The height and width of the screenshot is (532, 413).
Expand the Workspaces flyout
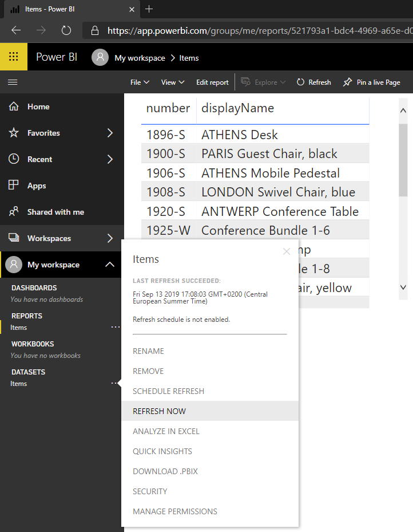[110, 238]
